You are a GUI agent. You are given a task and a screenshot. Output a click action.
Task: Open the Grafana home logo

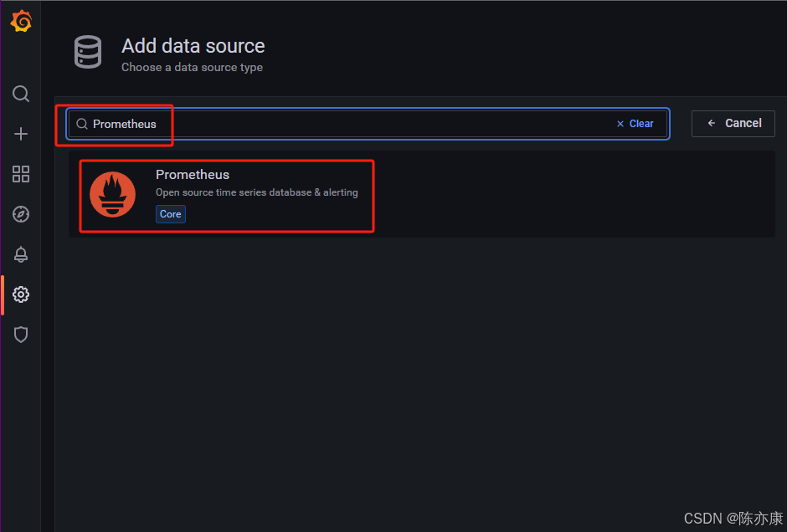(21, 21)
